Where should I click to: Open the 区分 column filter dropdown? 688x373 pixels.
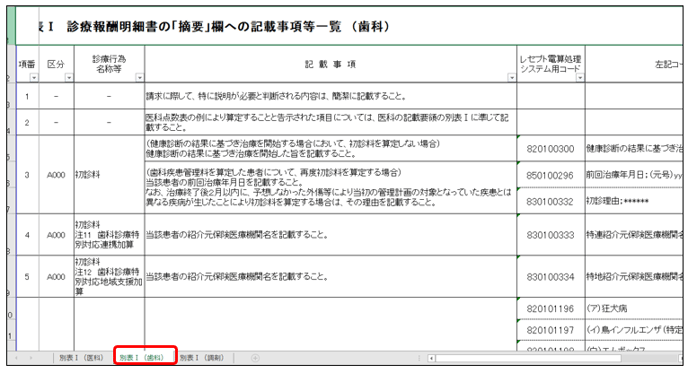[x=69, y=78]
